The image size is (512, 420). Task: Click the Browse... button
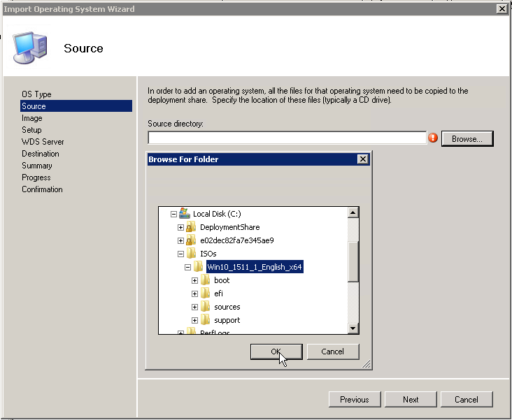coord(467,139)
